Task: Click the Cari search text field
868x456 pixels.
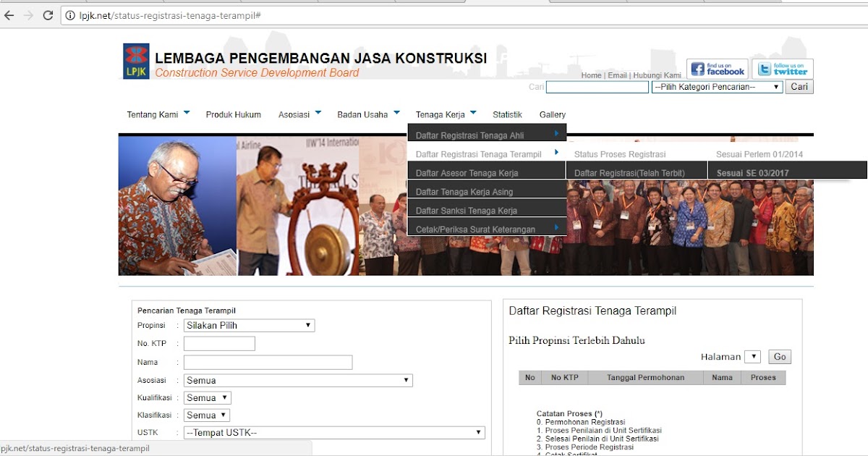Action: coord(597,87)
